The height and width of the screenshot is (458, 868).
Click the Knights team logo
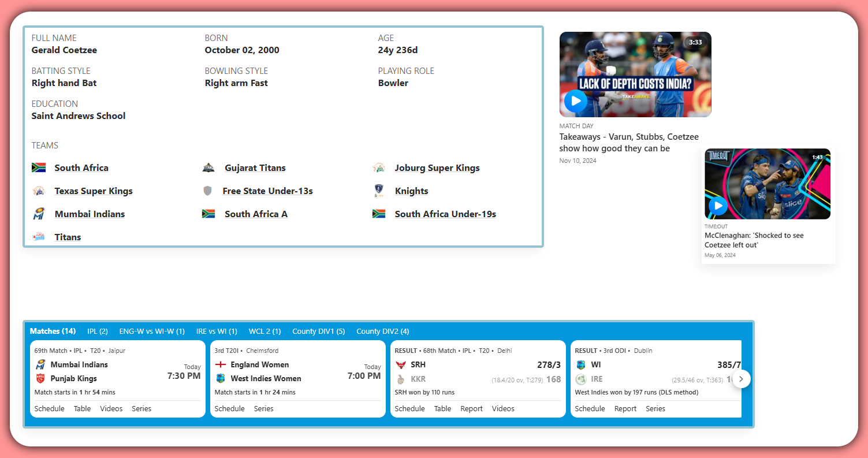click(379, 191)
